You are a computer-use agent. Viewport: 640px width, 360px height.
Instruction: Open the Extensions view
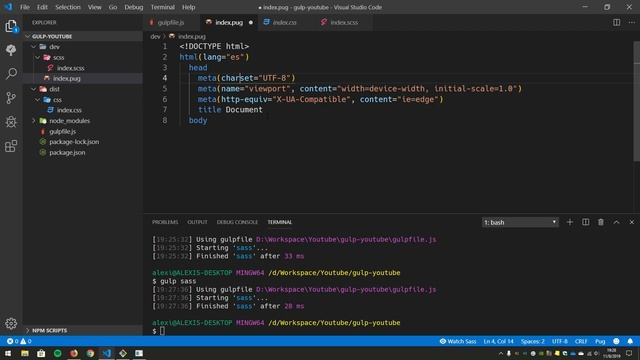coord(11,146)
